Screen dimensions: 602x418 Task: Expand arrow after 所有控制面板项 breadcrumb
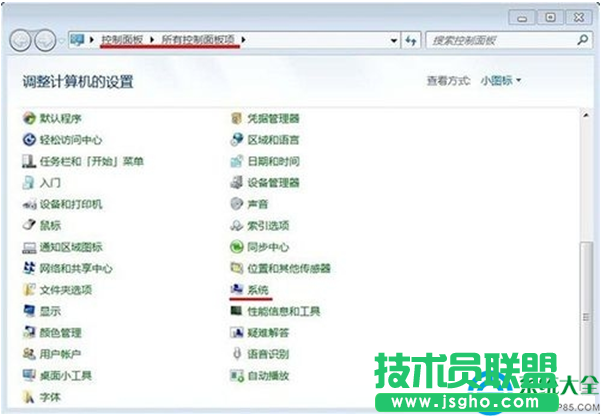pos(243,40)
